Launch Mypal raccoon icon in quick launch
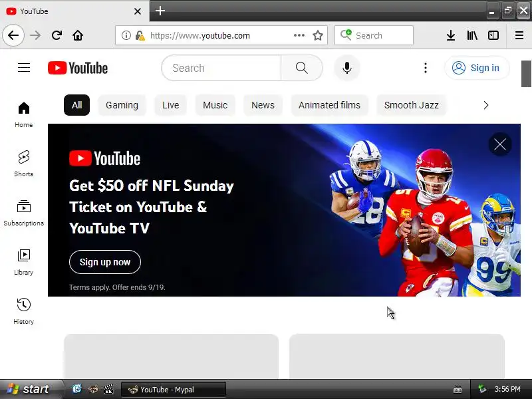532x399 pixels. coord(93,389)
